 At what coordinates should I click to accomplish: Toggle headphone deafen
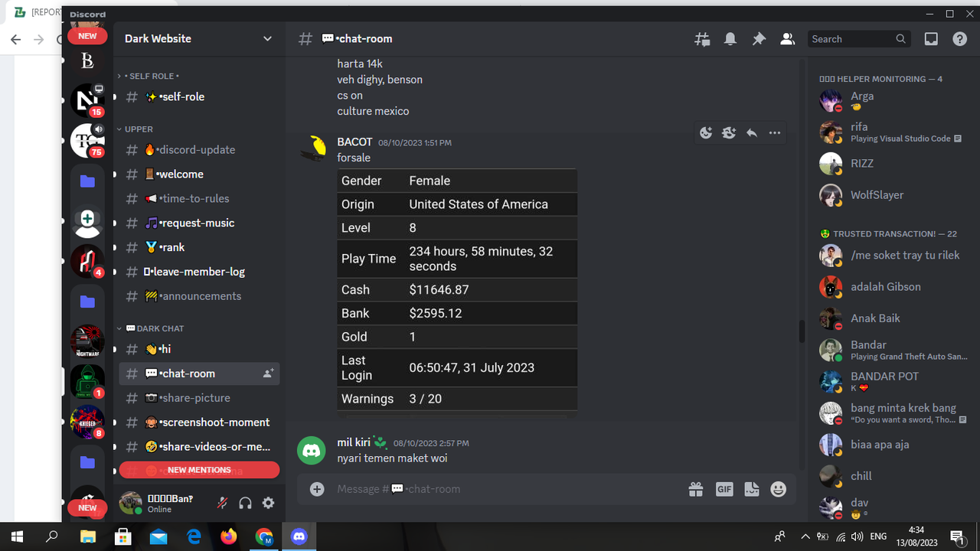click(246, 503)
